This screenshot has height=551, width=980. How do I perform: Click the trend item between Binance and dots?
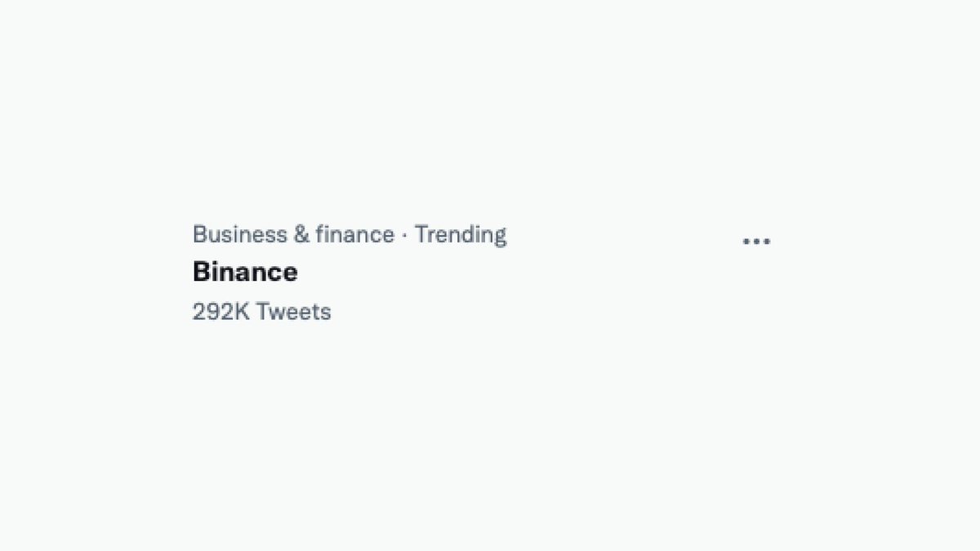click(523, 272)
